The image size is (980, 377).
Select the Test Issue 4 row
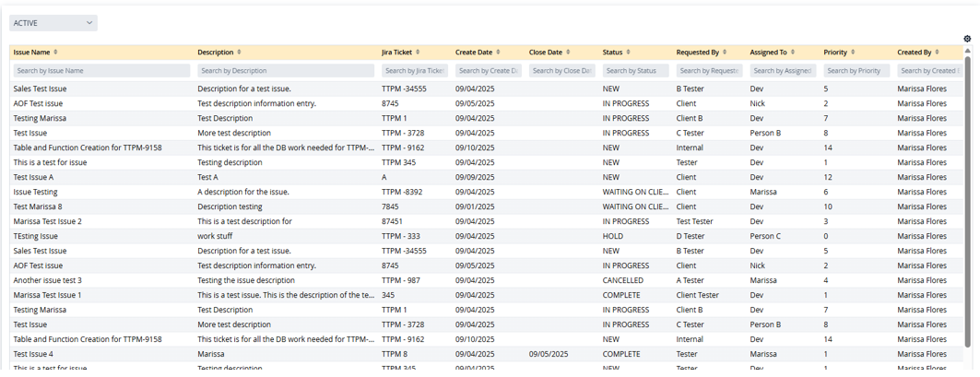34,354
